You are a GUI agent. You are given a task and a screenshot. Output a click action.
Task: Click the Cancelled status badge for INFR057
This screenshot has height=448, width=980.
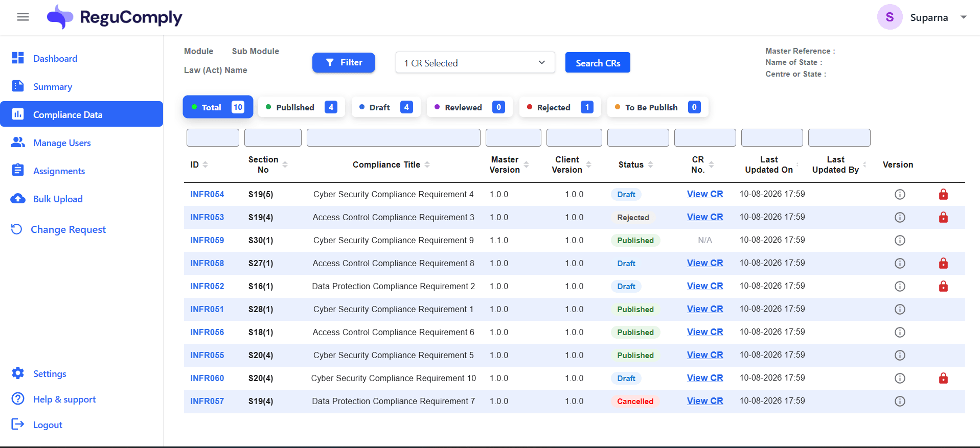tap(635, 401)
